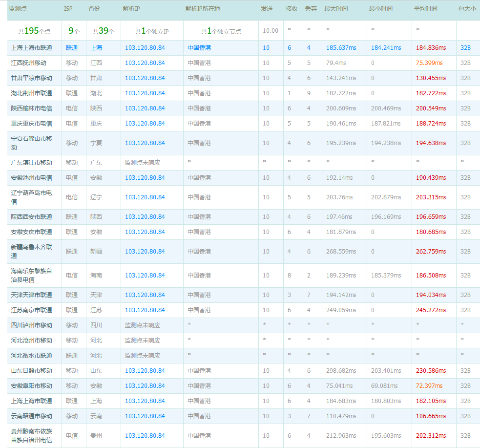The width and height of the screenshot is (480, 448).
Task: Select the 丢弃 column header
Action: click(311, 9)
